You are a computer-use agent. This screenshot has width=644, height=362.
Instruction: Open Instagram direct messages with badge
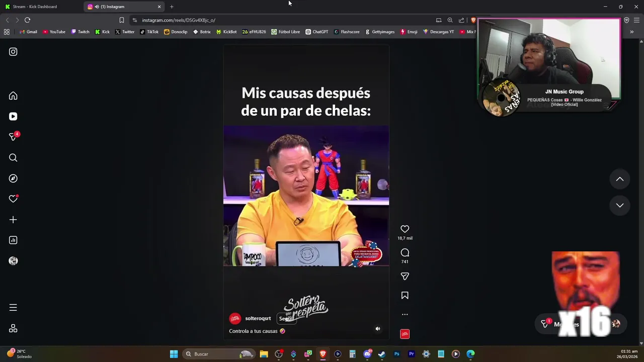click(14, 137)
